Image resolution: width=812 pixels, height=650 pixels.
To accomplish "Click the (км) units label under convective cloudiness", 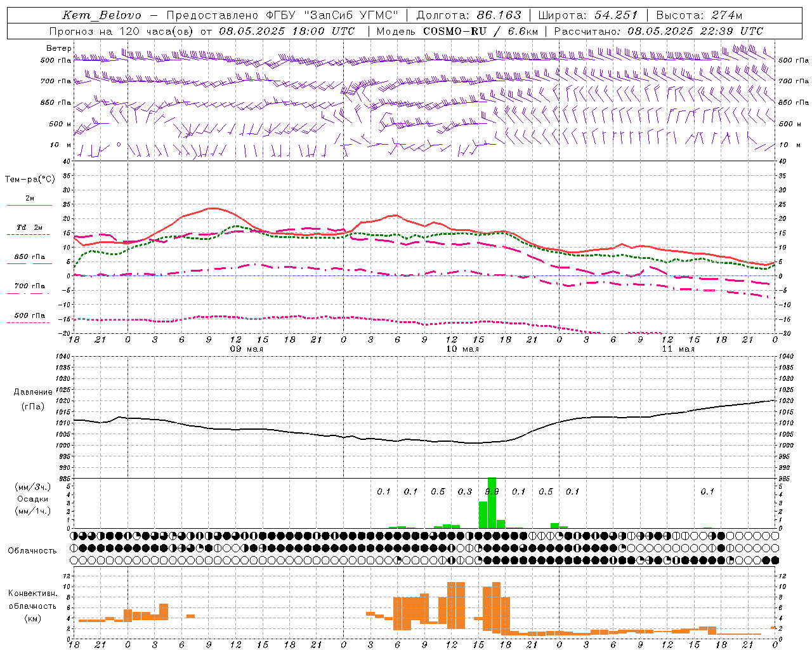I will coord(33,618).
